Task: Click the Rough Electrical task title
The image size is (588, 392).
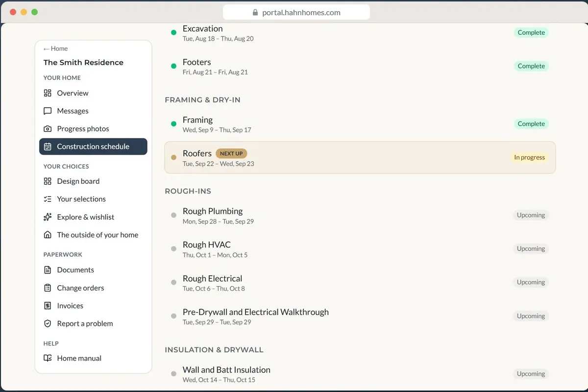Action: click(x=212, y=278)
